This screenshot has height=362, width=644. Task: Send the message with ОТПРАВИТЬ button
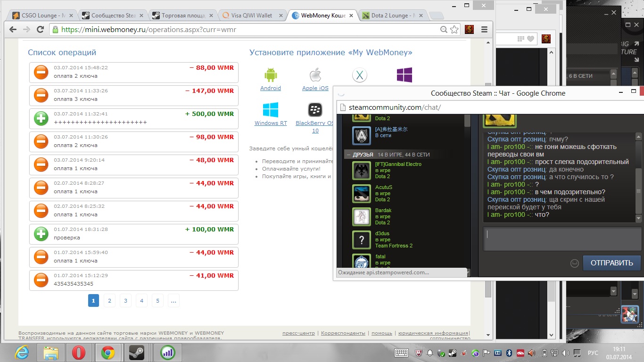click(x=611, y=263)
